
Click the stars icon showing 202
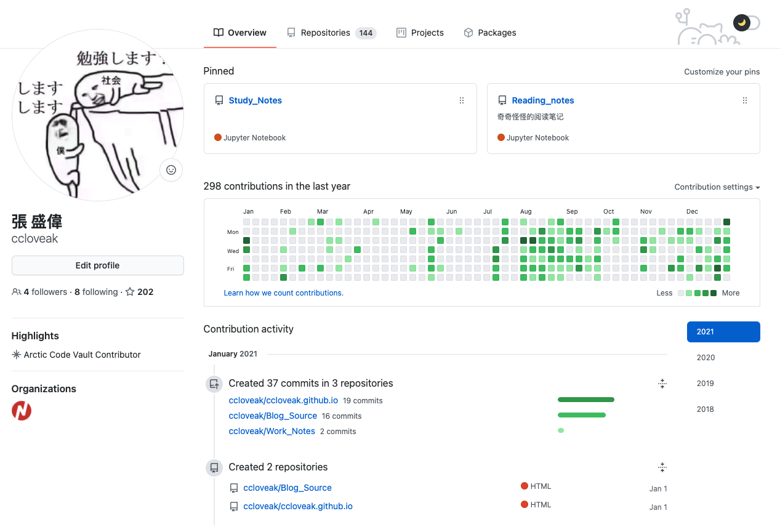(130, 292)
